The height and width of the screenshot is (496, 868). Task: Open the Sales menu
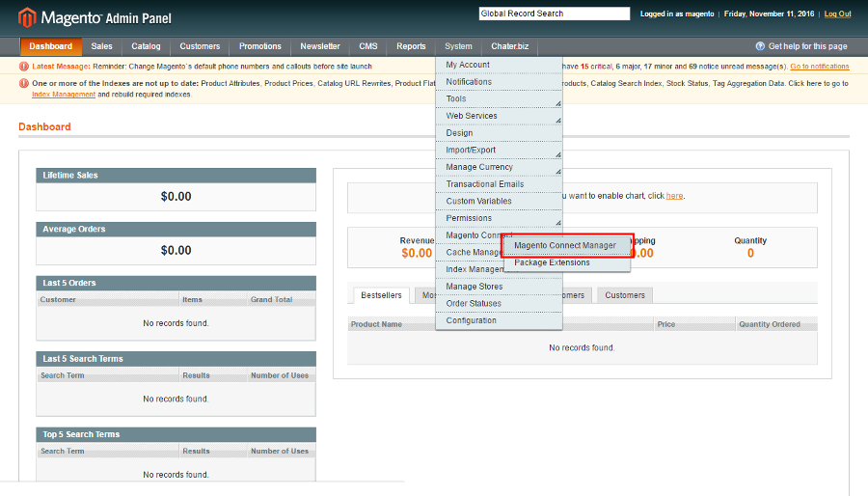click(101, 46)
